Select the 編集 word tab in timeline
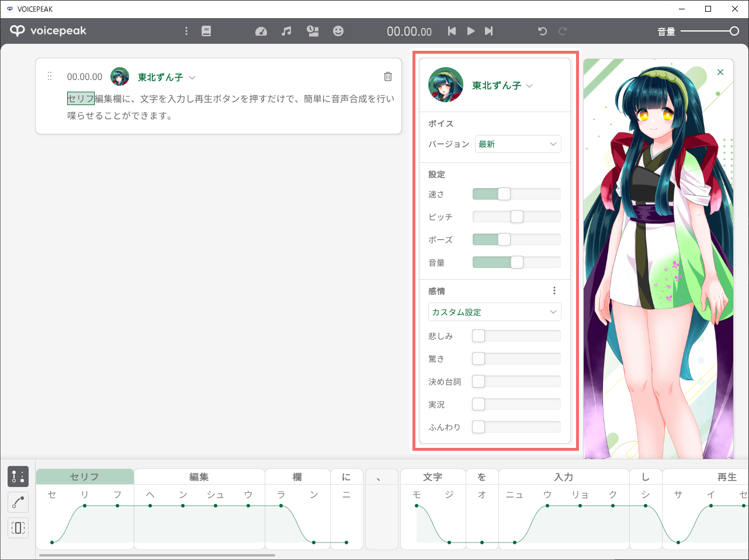This screenshot has height=560, width=749. (x=199, y=476)
